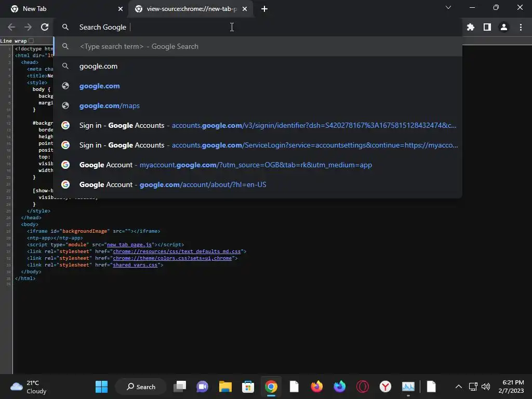
Task: Open Chrome's three-dot menu
Action: (521, 27)
